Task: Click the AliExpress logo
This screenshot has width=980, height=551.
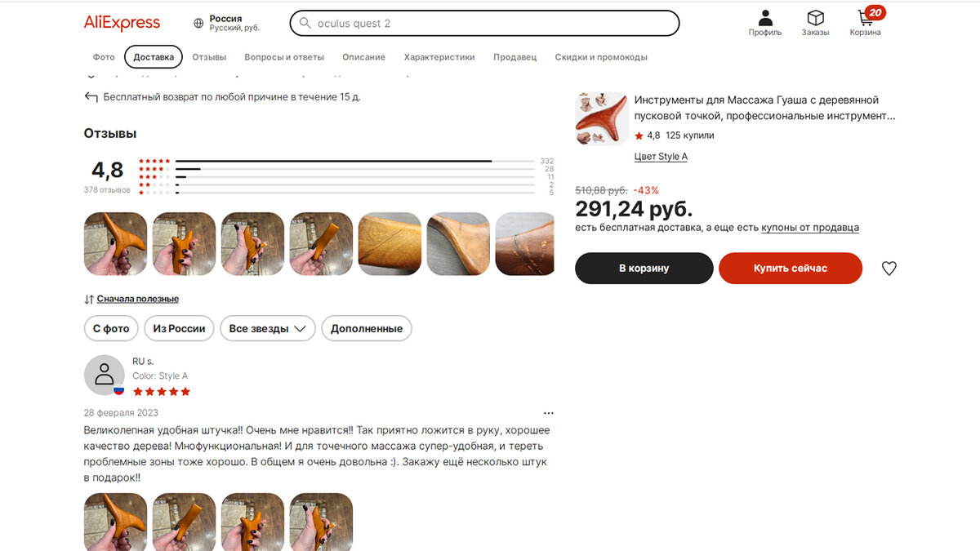Action: click(x=122, y=23)
